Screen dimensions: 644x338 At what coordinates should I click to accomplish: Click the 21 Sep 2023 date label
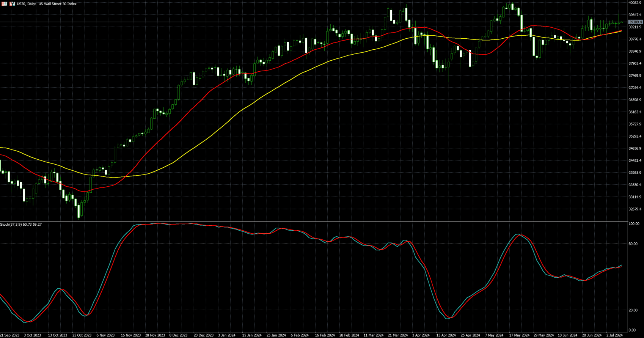coord(10,335)
